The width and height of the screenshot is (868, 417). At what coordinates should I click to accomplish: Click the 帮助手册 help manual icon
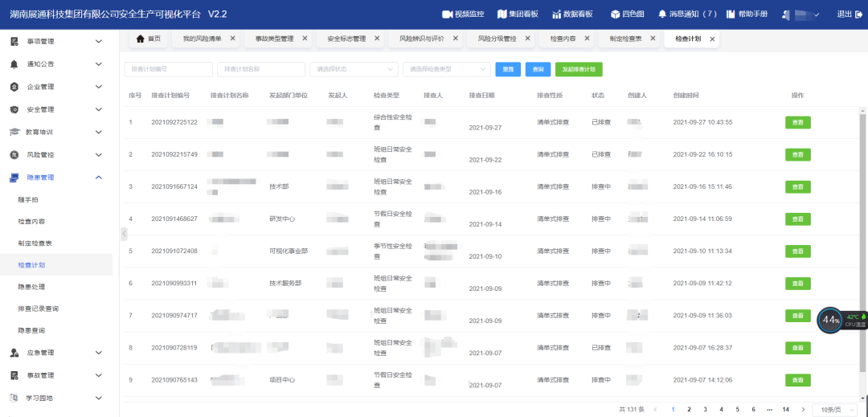pos(731,14)
